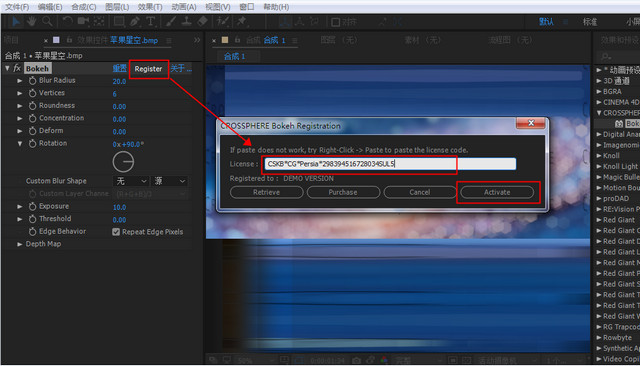The height and width of the screenshot is (366, 640).
Task: Toggle Exposure stopwatch
Action: (33, 206)
